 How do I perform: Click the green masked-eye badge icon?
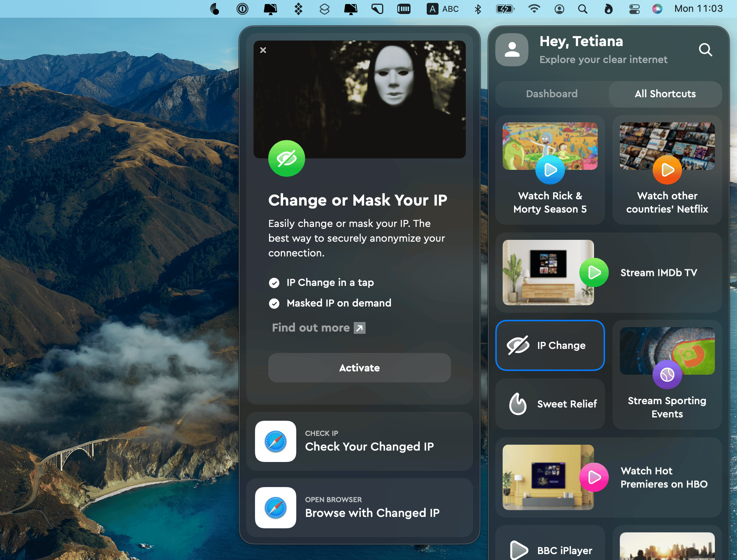287,158
